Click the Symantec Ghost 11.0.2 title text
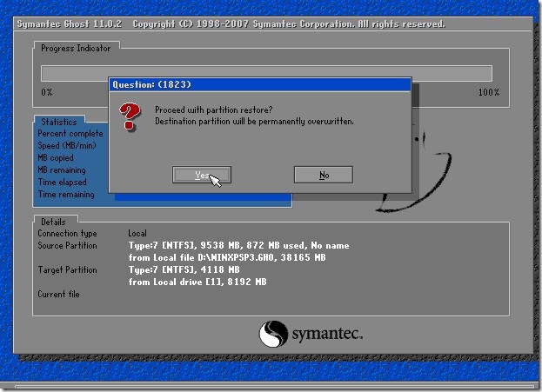The image size is (542, 392). [69, 23]
